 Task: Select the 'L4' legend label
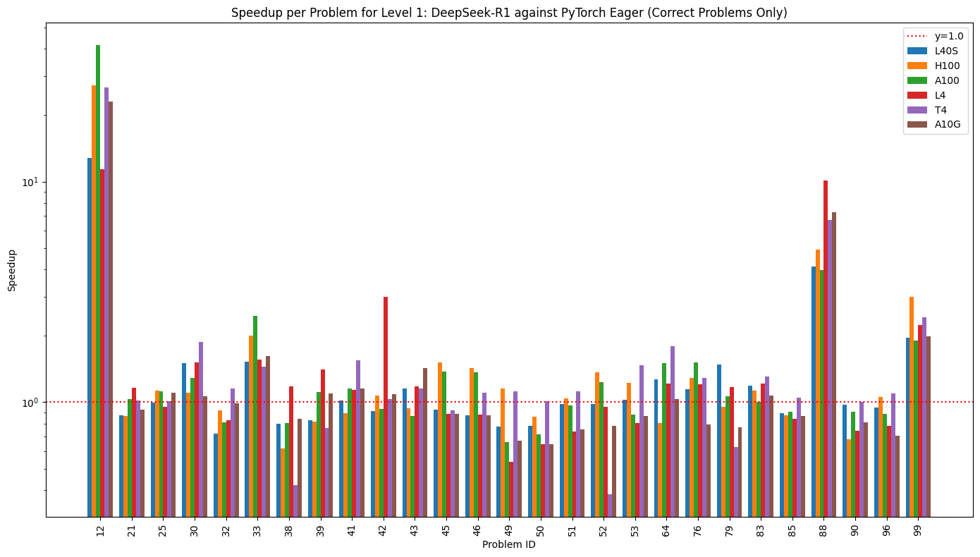click(x=941, y=95)
